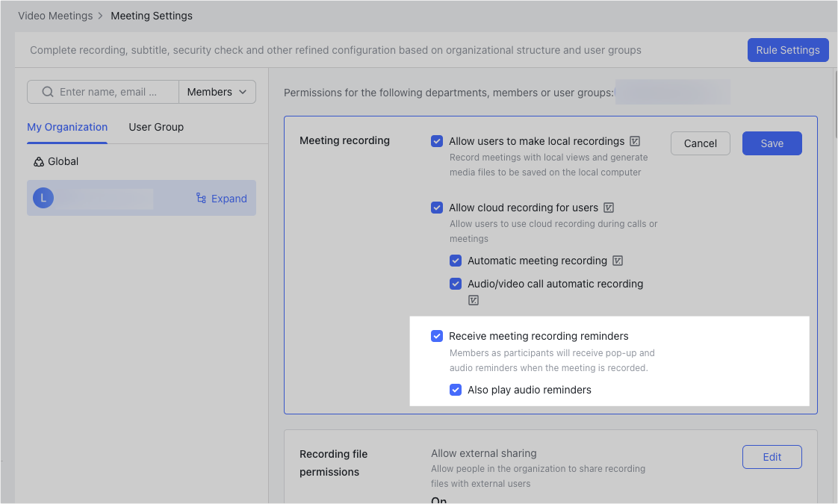This screenshot has width=838, height=504.
Task: Open the Members dropdown
Action: 217,92
